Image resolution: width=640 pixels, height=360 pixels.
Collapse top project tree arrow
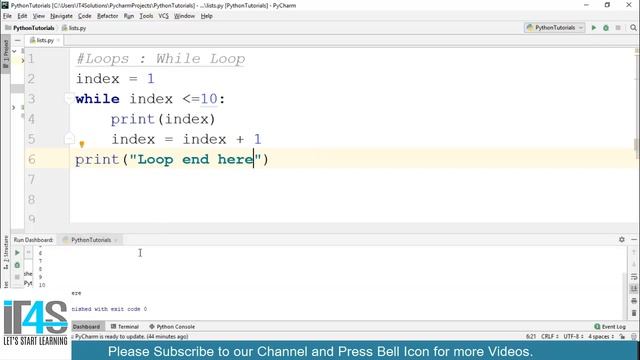coord(14,51)
